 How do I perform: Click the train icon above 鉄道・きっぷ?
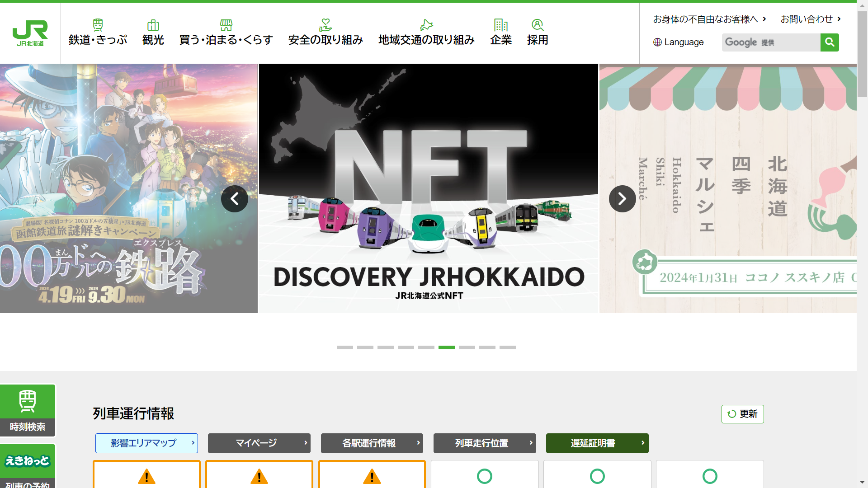[x=98, y=24]
